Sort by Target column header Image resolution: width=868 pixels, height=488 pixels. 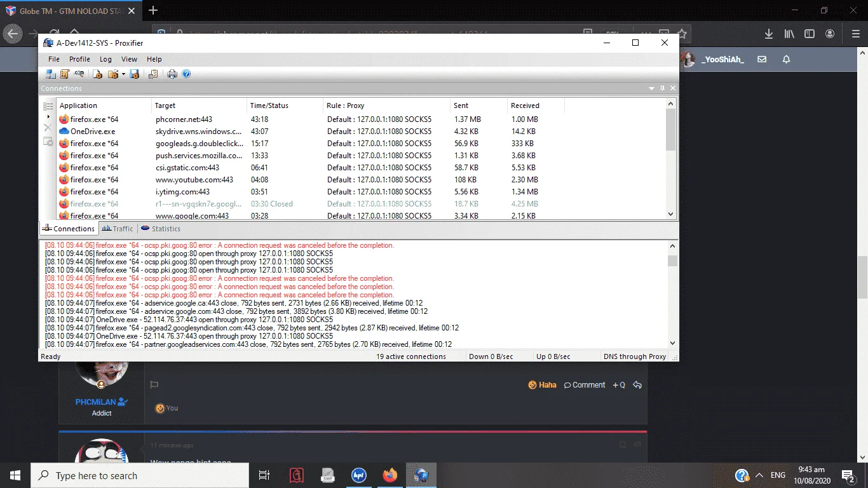point(200,105)
